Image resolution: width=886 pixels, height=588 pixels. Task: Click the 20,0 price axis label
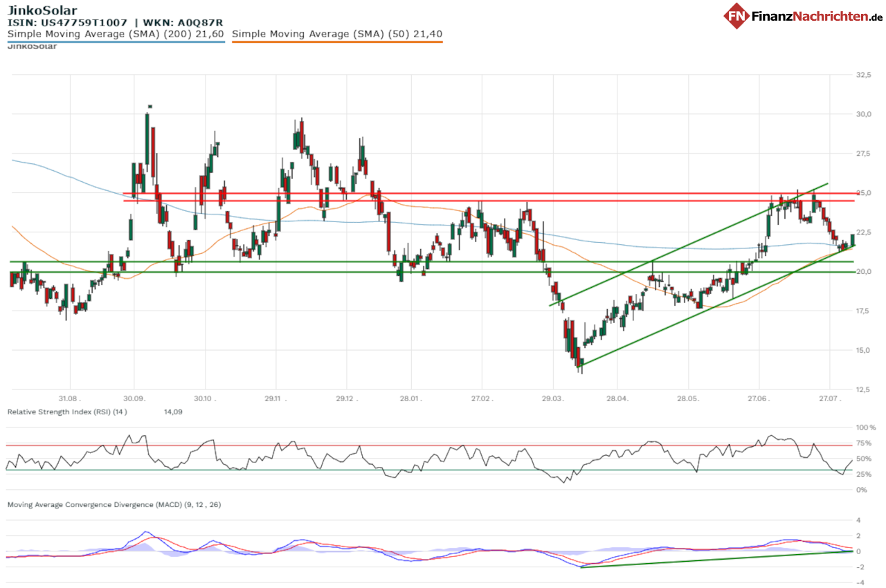[x=865, y=271]
